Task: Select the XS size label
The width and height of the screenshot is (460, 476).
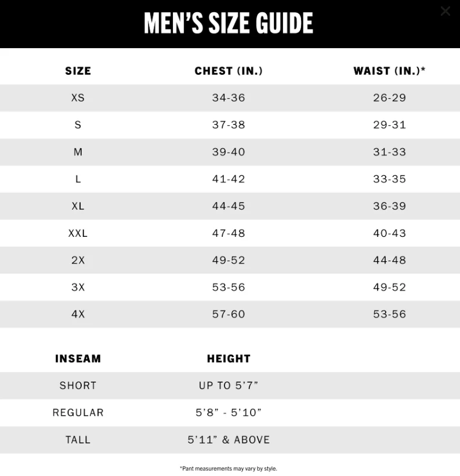Action: click(78, 98)
